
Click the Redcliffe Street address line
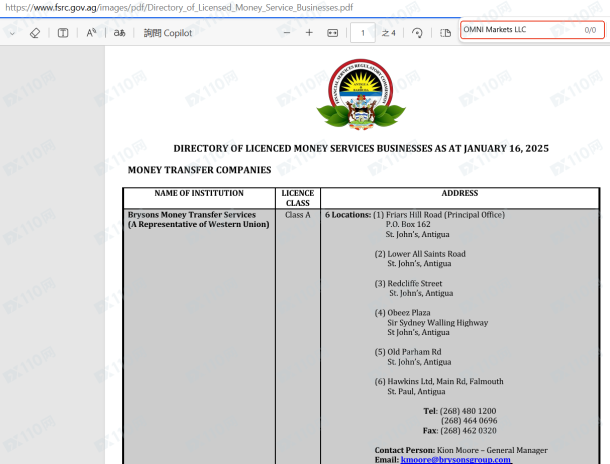(x=408, y=284)
